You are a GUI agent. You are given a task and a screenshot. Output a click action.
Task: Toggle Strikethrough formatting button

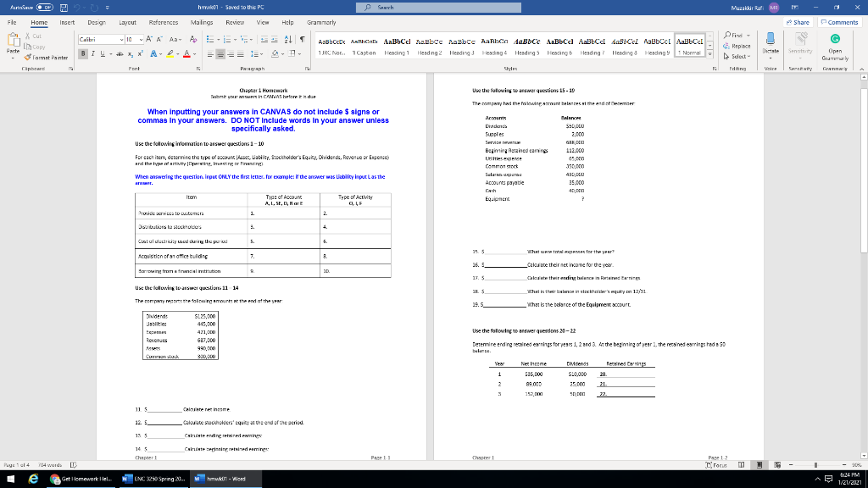(120, 53)
